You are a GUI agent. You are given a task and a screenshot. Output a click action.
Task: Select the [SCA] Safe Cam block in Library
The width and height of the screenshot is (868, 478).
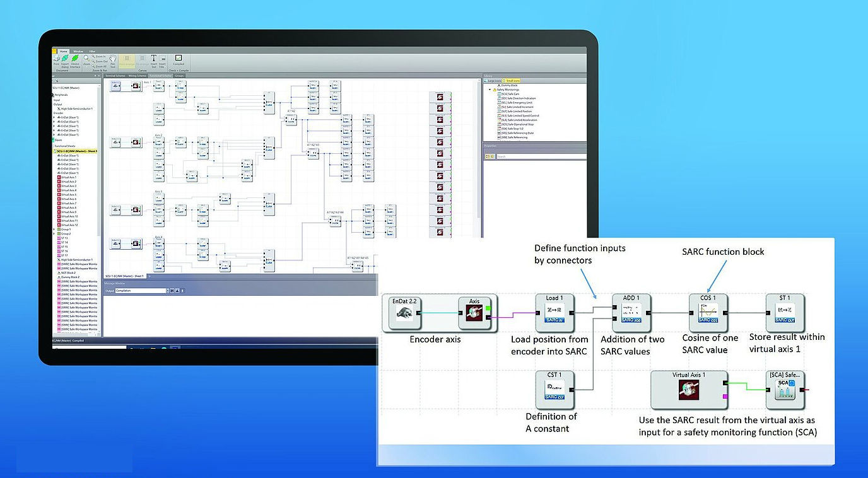pos(510,94)
